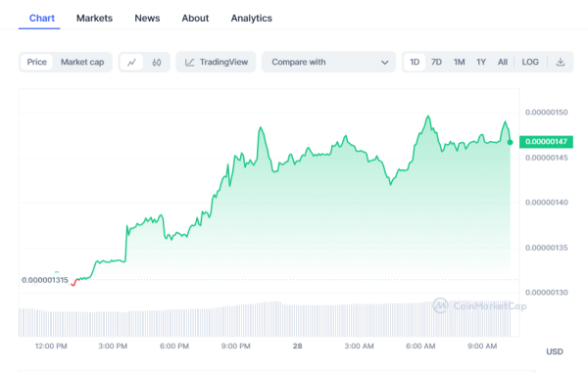588x373 pixels.
Task: Set time range to 1Y
Action: [481, 62]
